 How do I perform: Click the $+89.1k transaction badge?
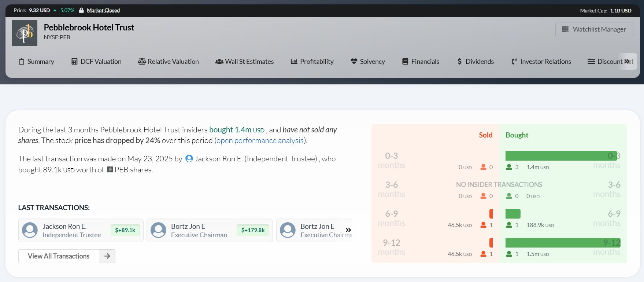tap(125, 230)
